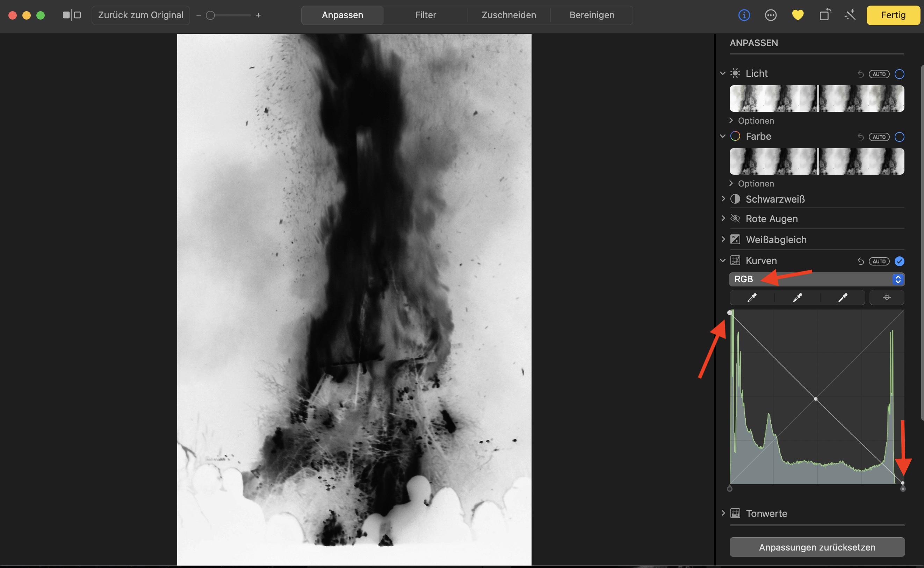Click the zoom slider handle

pos(210,15)
